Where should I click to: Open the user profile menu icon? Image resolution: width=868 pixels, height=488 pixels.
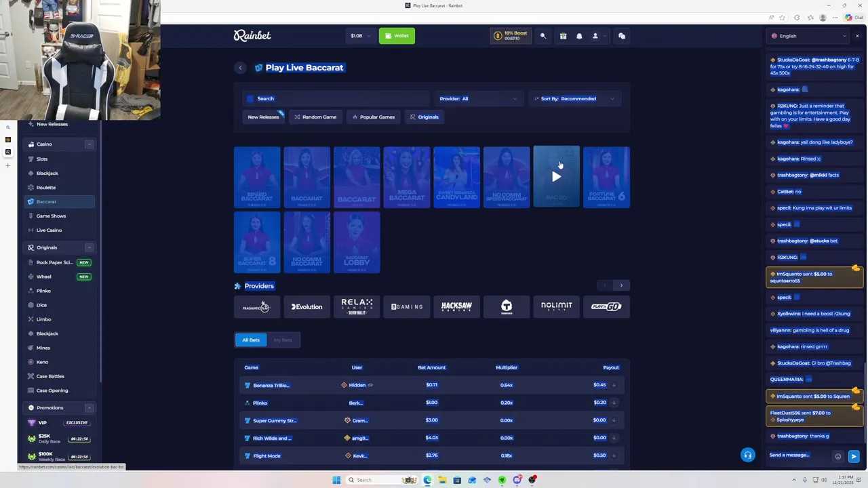[595, 36]
